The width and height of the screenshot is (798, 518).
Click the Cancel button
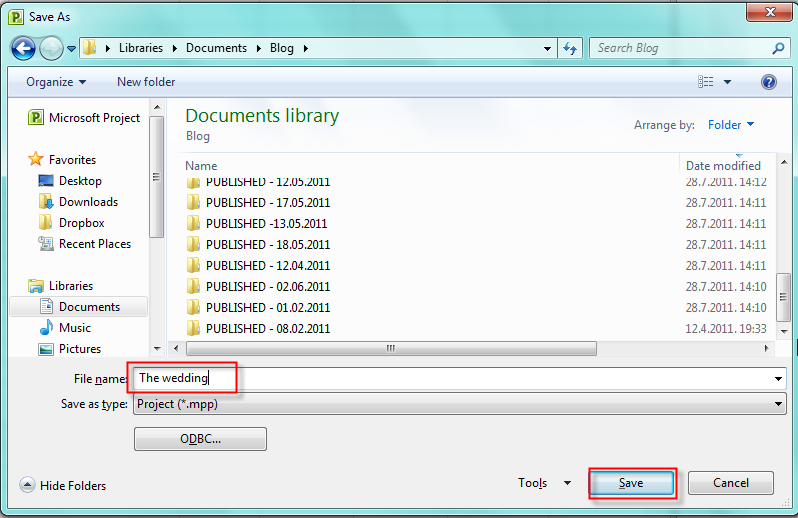[730, 483]
